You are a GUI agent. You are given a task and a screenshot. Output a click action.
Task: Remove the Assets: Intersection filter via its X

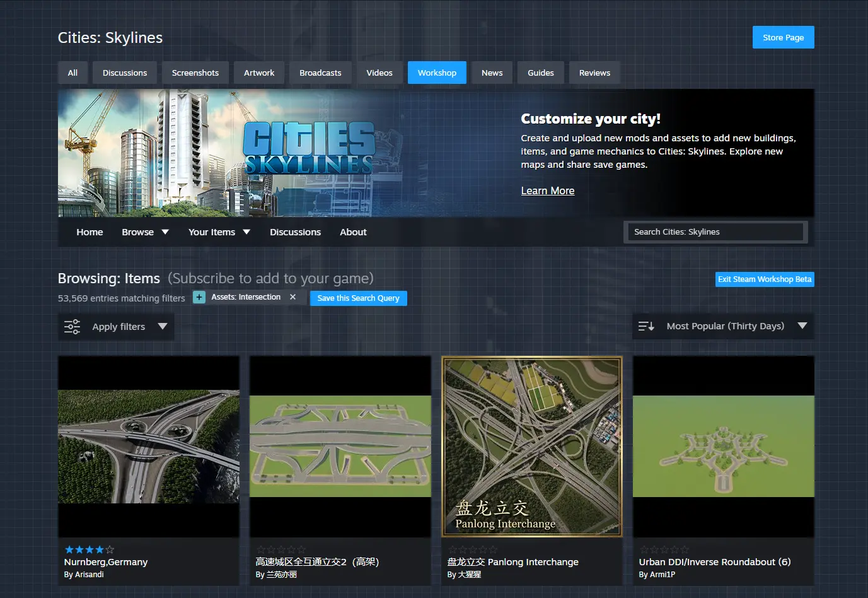pos(292,296)
